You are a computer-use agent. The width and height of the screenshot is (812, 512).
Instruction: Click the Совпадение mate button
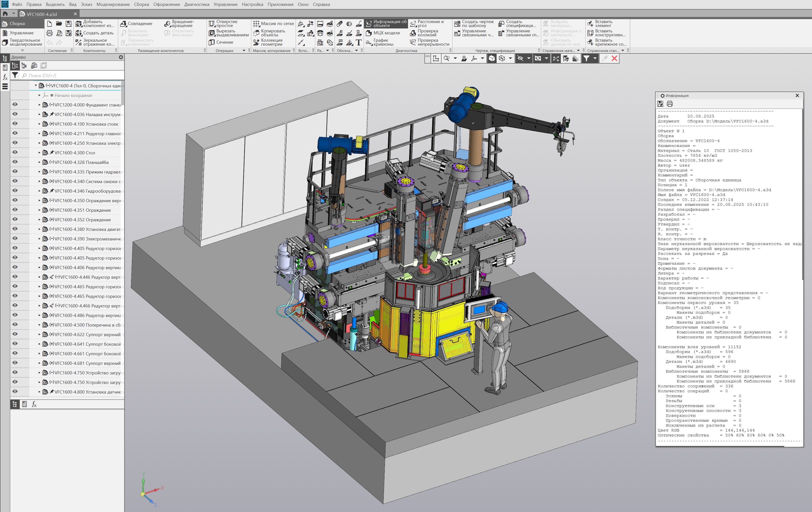[x=123, y=24]
